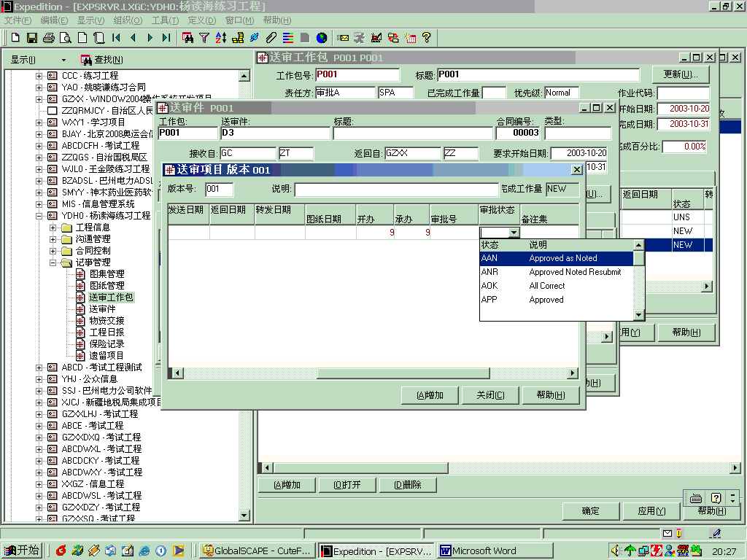The image size is (747, 560).
Task: Select ANR Approved Noted Resubmit status
Action: coord(557,272)
